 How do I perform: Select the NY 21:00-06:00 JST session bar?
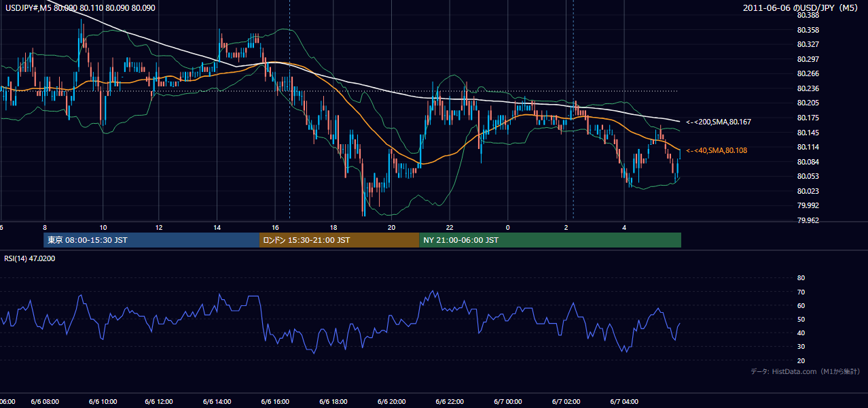[x=550, y=240]
